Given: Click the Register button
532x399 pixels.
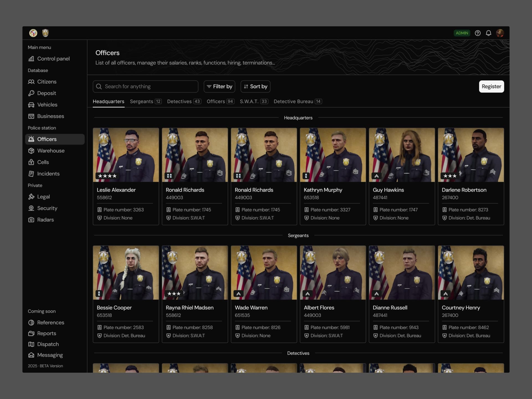Looking at the screenshot, I should point(491,86).
